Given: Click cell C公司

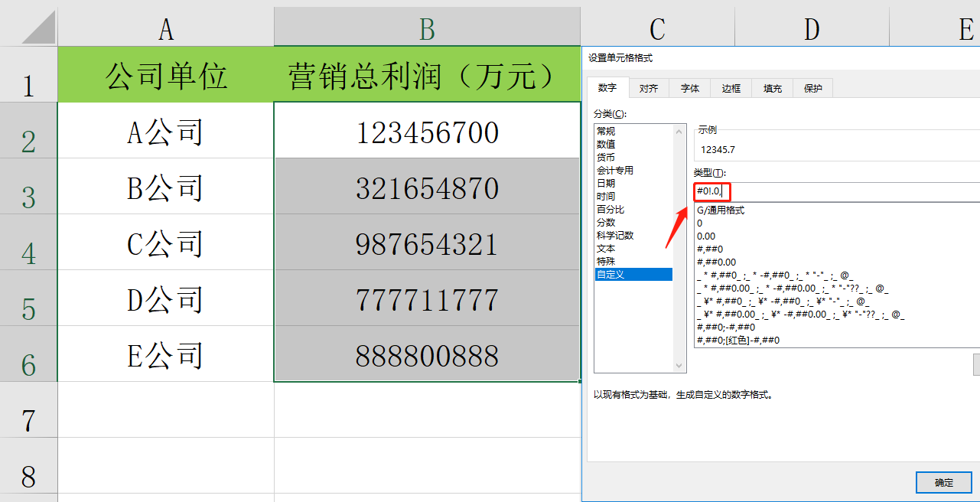Looking at the screenshot, I should (x=166, y=242).
